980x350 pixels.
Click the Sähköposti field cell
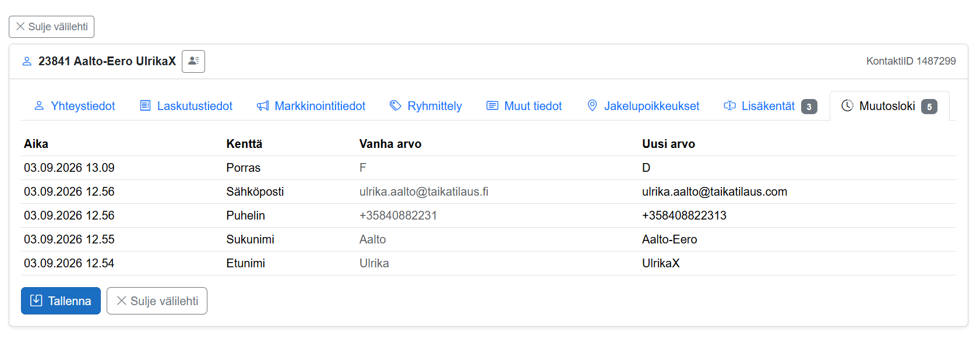255,192
